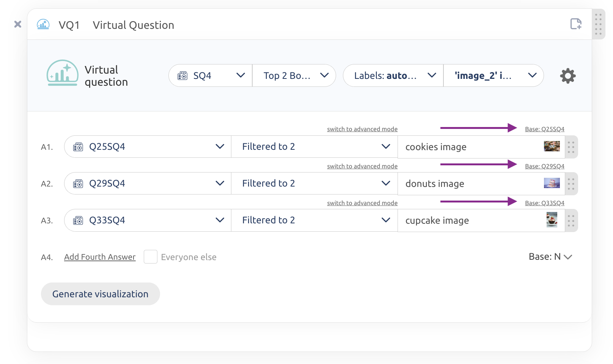Tick the Everyone else checkbox

[151, 257]
